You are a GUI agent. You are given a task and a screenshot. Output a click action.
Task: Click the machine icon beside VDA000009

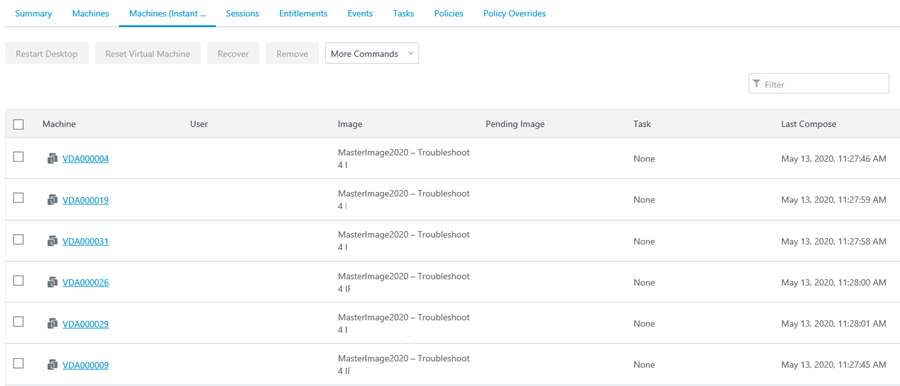coord(52,365)
